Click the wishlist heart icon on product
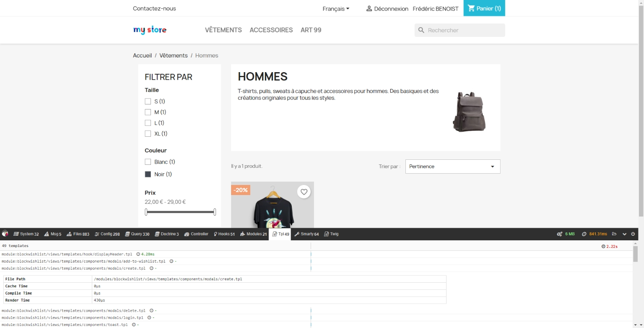 coord(304,192)
